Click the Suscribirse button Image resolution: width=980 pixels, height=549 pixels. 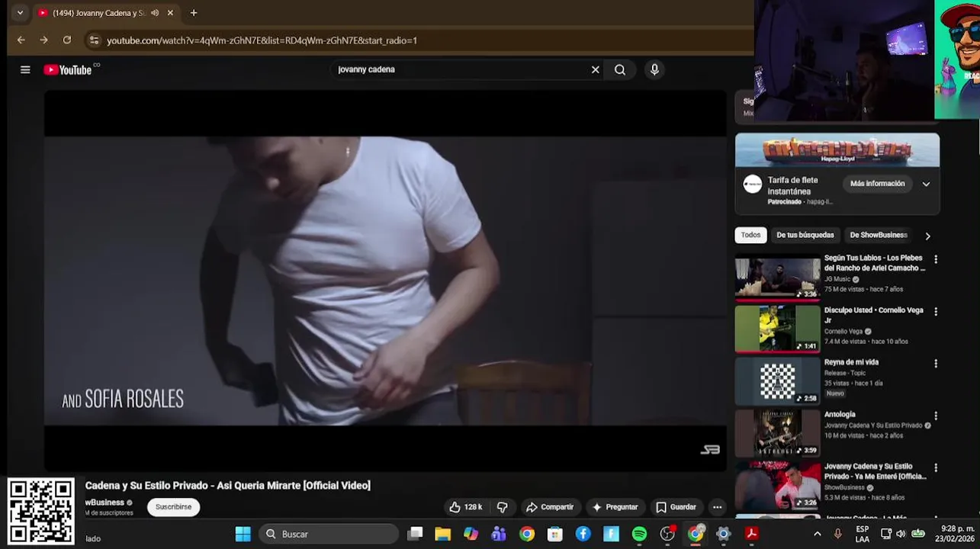coord(173,507)
